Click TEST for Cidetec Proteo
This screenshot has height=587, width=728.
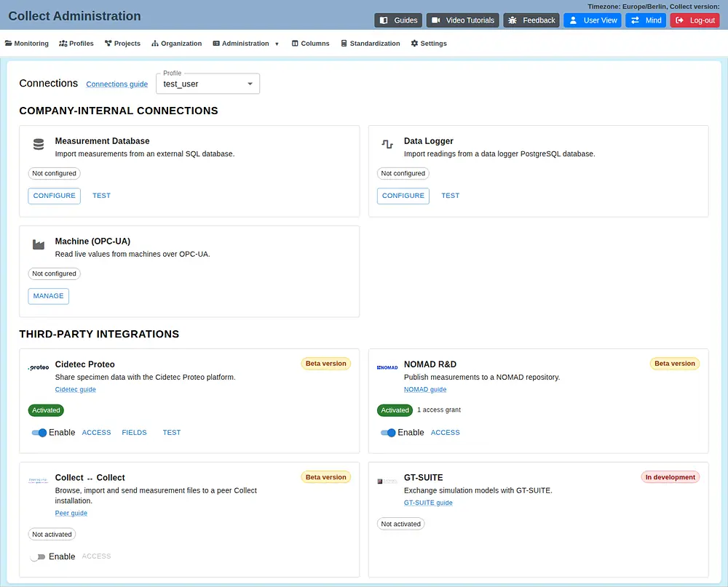pyautogui.click(x=172, y=433)
